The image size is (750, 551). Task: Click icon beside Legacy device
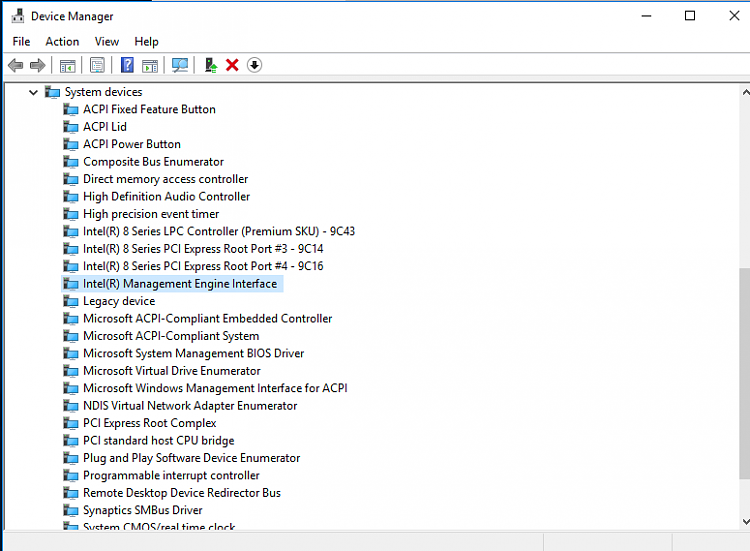71,301
